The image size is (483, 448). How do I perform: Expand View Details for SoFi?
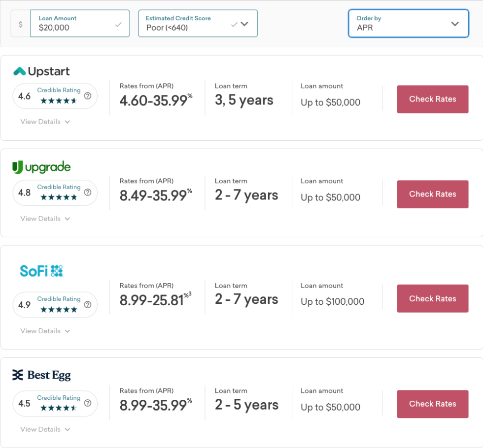click(x=45, y=331)
